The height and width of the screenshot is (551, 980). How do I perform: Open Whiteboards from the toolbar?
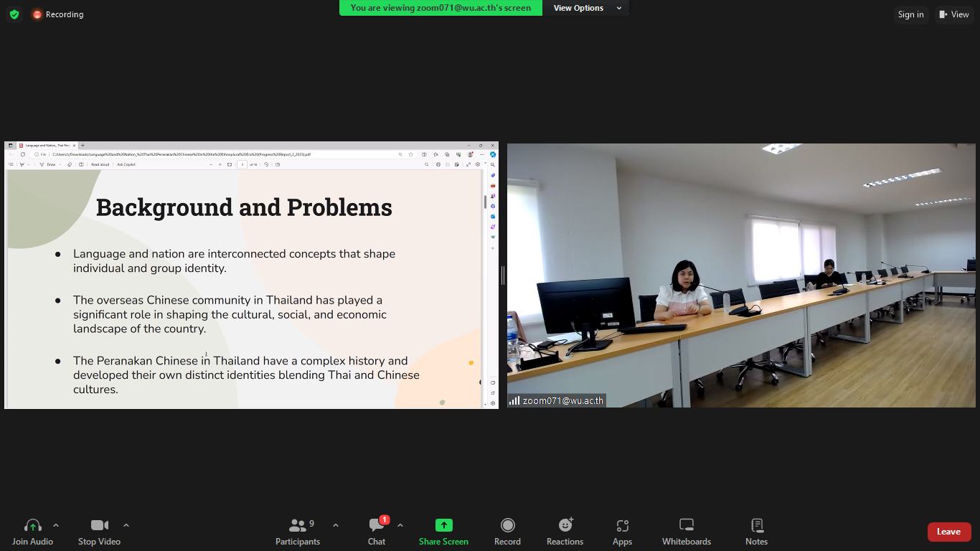coord(686,526)
